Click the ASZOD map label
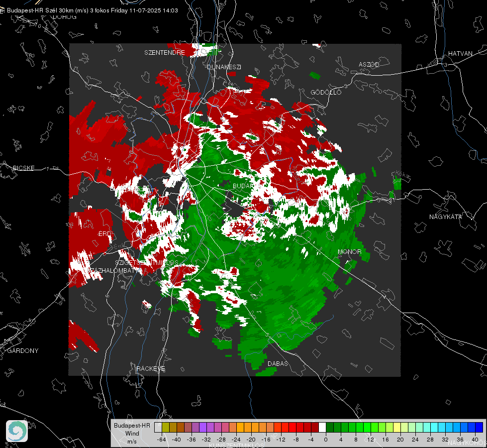Viewport: 487px width, 448px height. [369, 64]
